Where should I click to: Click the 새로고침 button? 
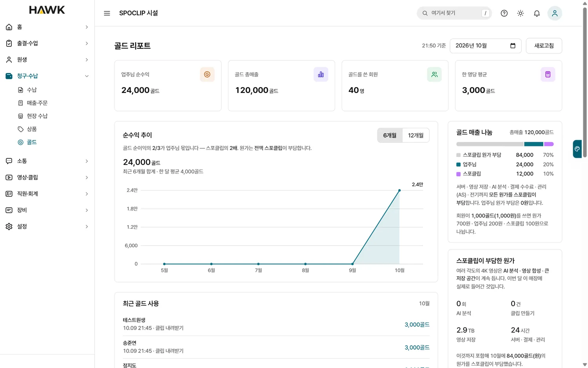coord(544,46)
